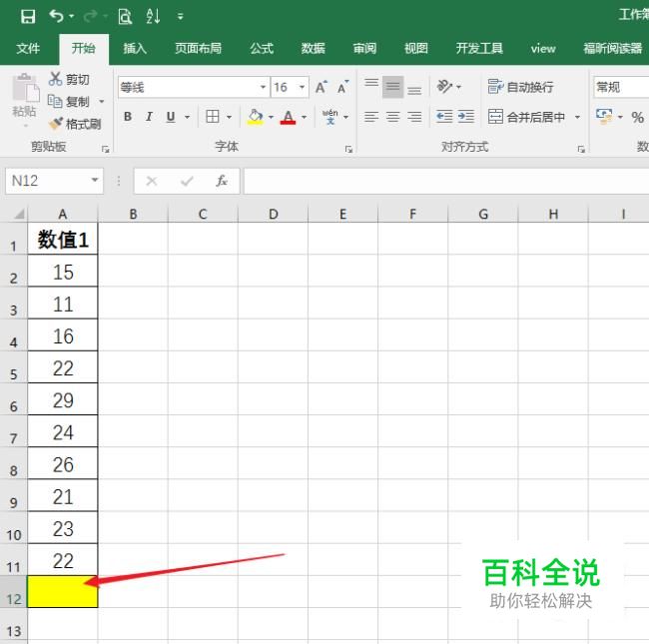Open the alignment settings dialog launcher
Viewport: 649px width, 644px height.
pyautogui.click(x=581, y=149)
